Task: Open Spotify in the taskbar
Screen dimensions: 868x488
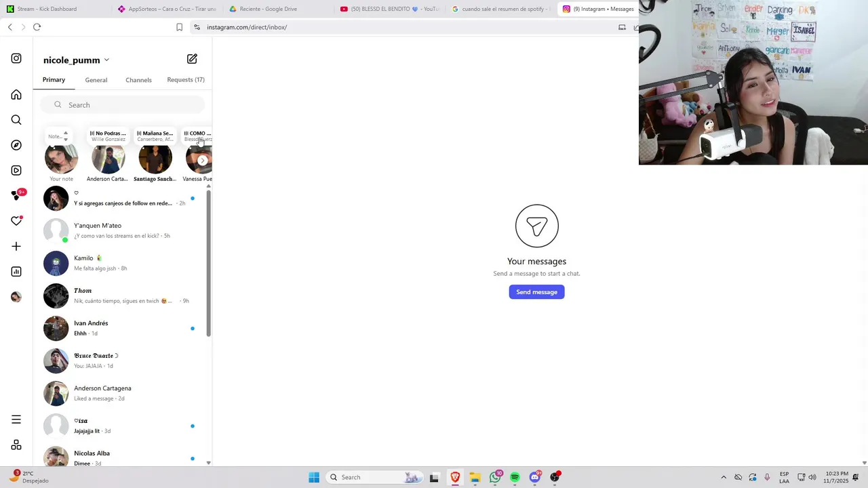Action: click(x=515, y=477)
